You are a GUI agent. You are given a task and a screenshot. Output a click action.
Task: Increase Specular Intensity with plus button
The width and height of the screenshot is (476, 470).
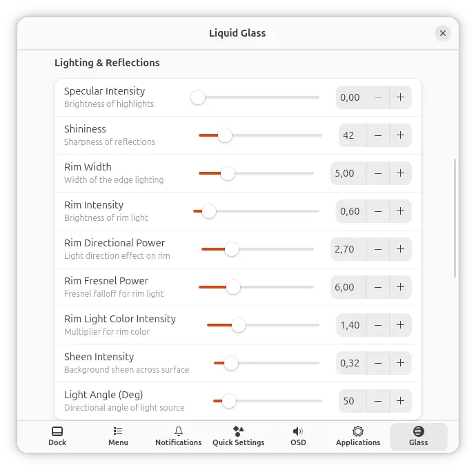coord(400,97)
